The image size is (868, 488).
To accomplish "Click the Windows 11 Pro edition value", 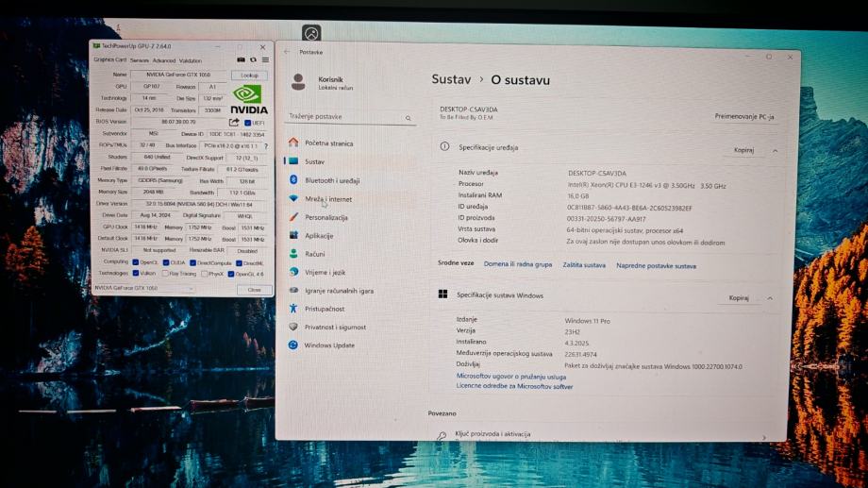I will (x=588, y=321).
